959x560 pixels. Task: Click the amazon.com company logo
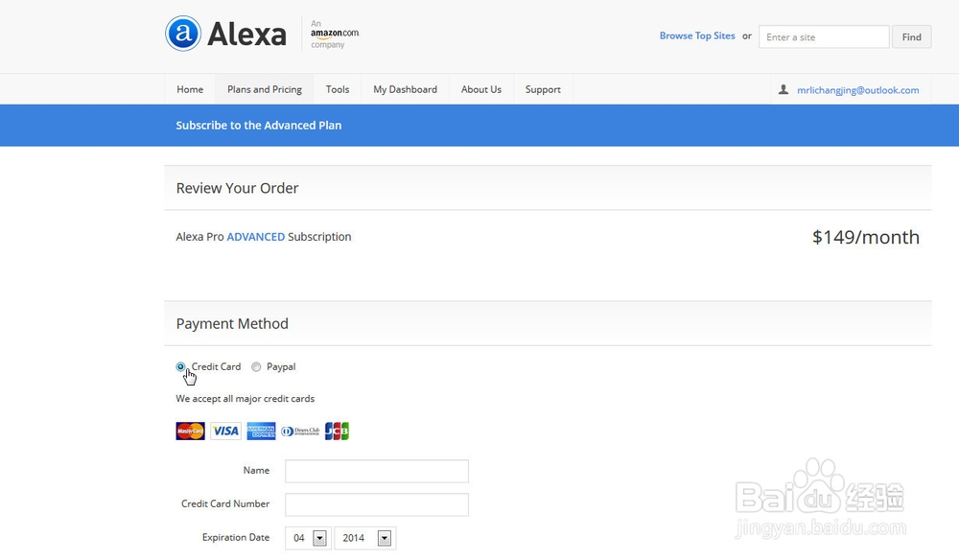(335, 34)
